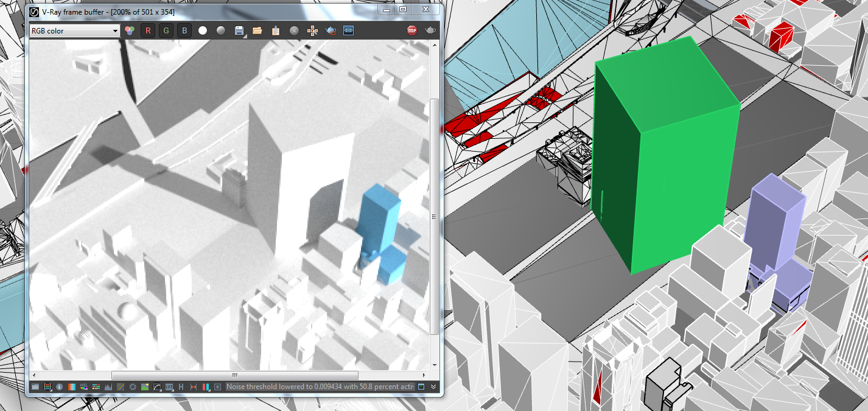Screen dimensions: 868x411
Task: Clear the frame buffer image
Action: coord(293,30)
